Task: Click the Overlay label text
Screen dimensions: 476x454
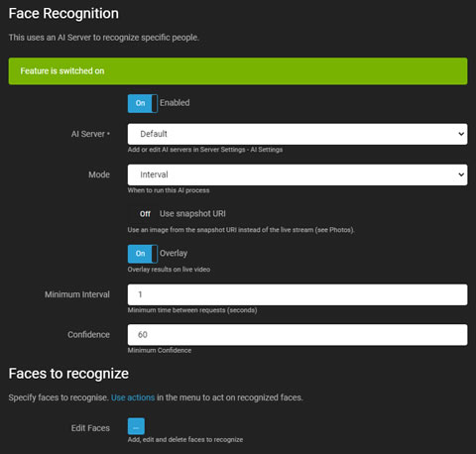Action: (x=174, y=254)
